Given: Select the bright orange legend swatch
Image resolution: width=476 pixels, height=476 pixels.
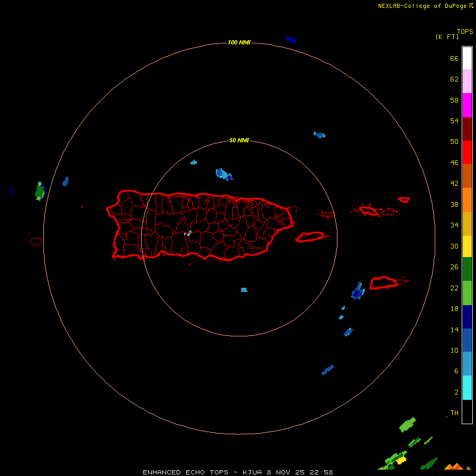Looking at the screenshot, I should tap(467, 199).
